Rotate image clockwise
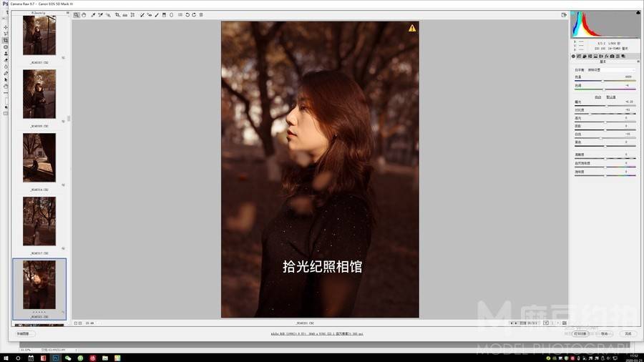Image resolution: width=644 pixels, height=362 pixels. pos(194,15)
